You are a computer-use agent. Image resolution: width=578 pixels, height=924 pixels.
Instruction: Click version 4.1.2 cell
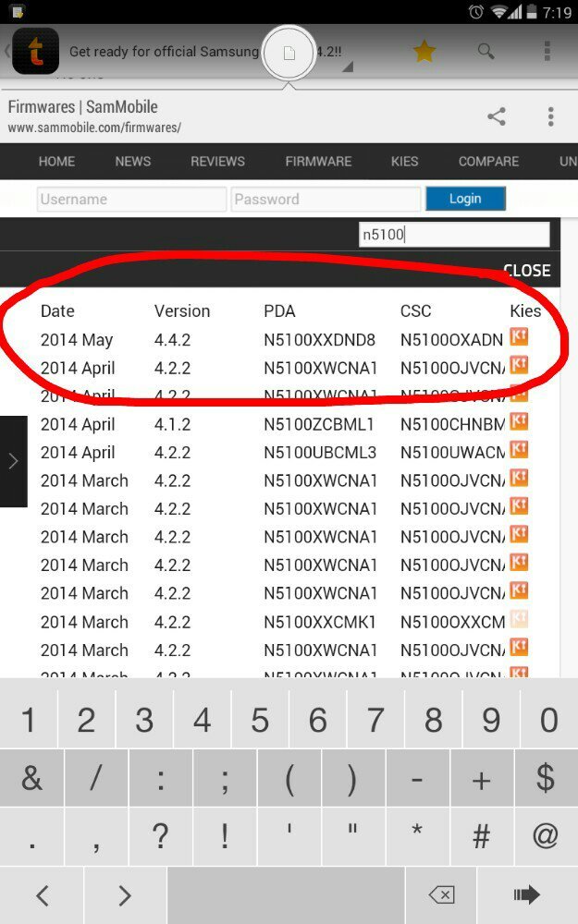coord(172,424)
